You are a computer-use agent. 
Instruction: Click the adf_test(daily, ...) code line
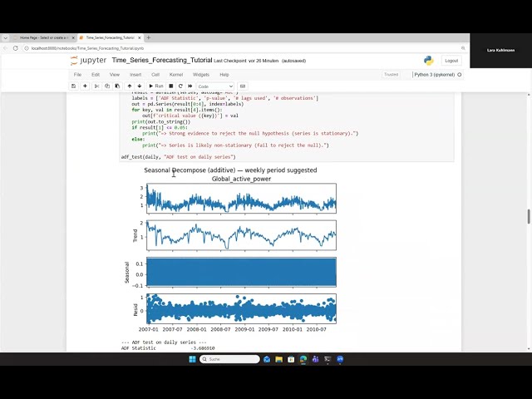coord(179,157)
